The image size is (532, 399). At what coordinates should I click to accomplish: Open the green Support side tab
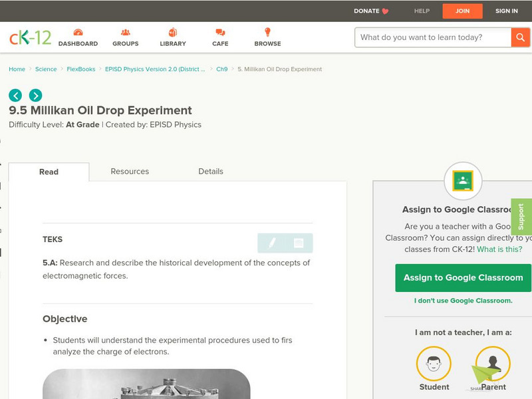tap(521, 217)
